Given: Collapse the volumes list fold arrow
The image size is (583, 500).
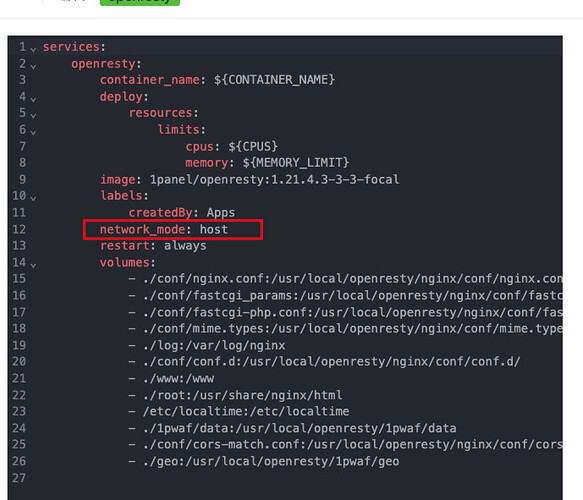Looking at the screenshot, I should click(x=33, y=265).
